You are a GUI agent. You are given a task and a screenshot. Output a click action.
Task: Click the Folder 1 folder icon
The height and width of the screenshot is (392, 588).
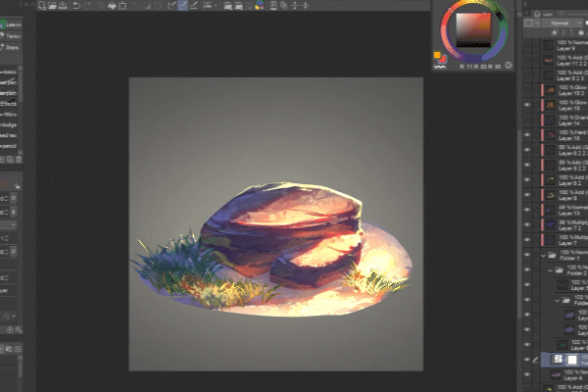[553, 255]
